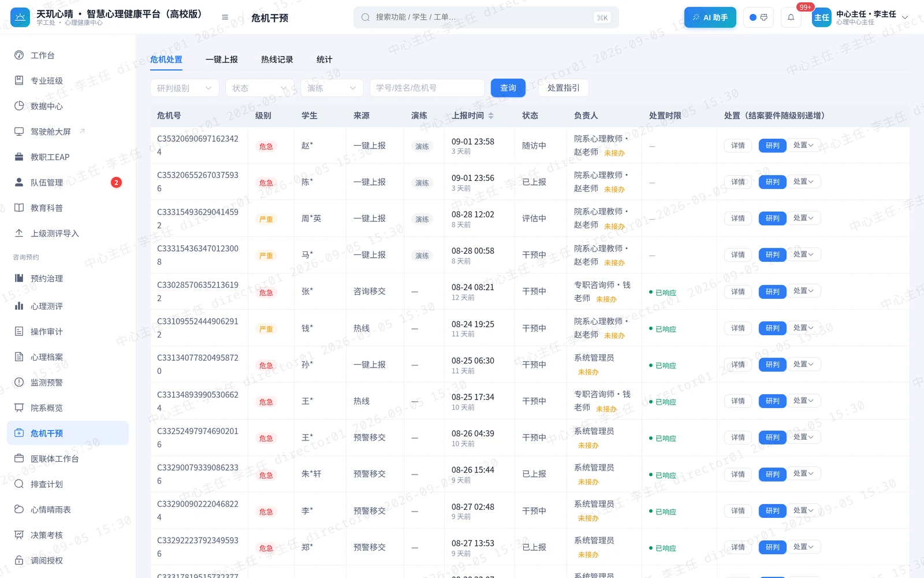924x578 pixels.
Task: Open the 演练 filter dropdown
Action: point(332,88)
